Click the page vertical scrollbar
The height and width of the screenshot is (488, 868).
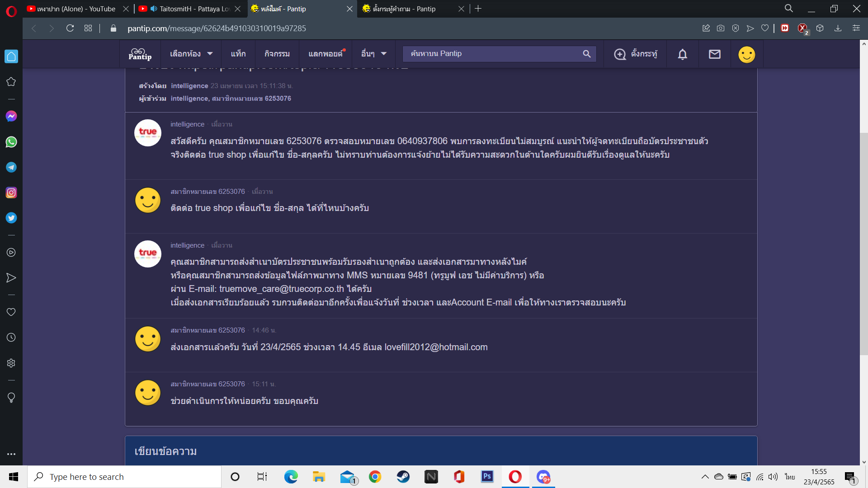tap(863, 244)
